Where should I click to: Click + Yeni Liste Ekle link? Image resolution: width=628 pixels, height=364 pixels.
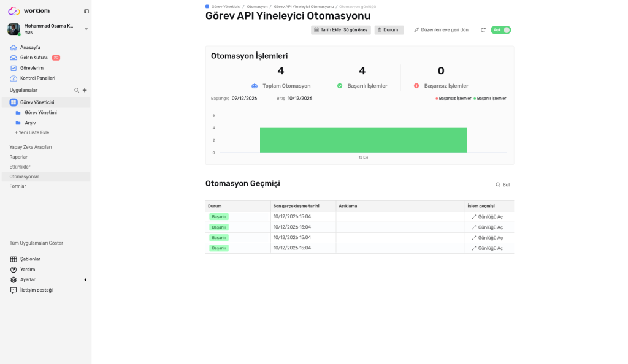click(32, 132)
